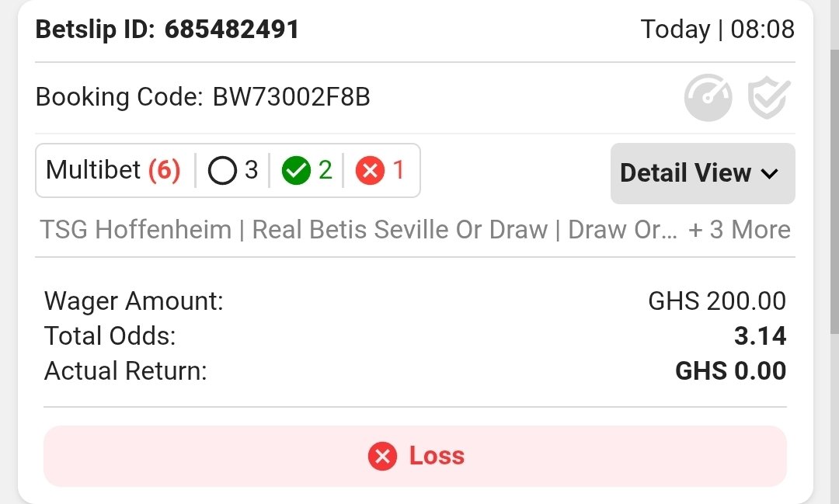839x504 pixels.
Task: Click the 1 lost bet count
Action: 398,170
